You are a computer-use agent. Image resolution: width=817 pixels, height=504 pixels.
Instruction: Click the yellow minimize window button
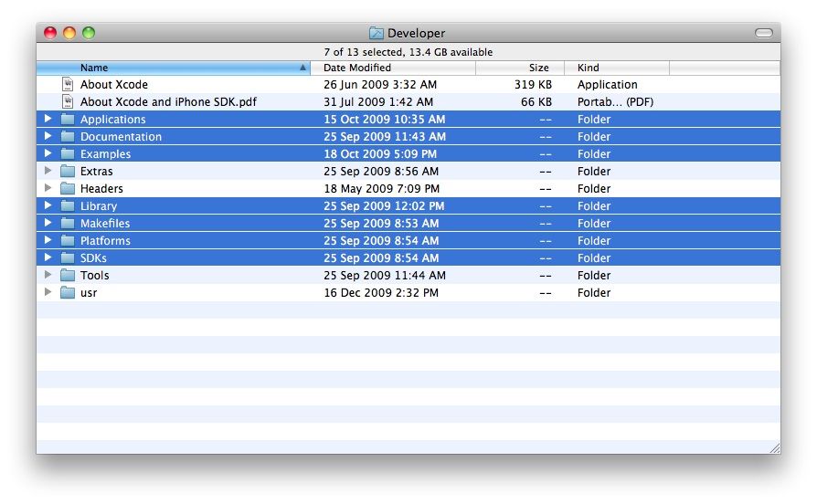[69, 33]
